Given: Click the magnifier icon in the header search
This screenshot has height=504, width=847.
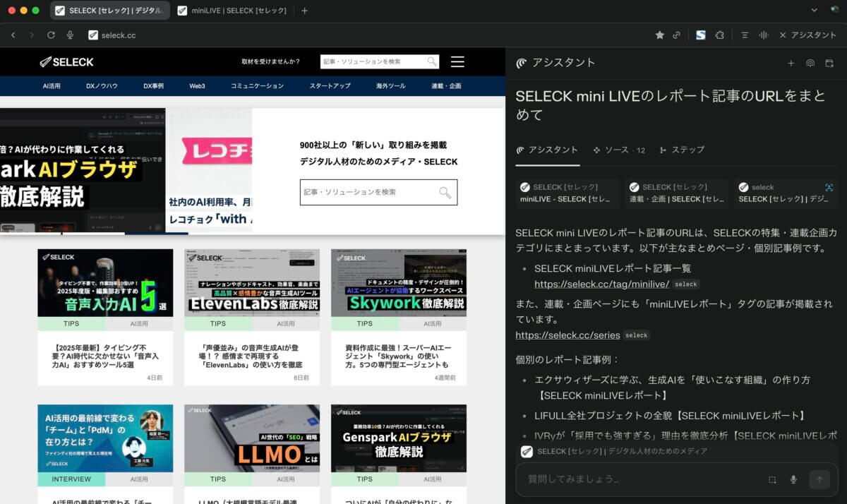Looking at the screenshot, I should pos(431,62).
